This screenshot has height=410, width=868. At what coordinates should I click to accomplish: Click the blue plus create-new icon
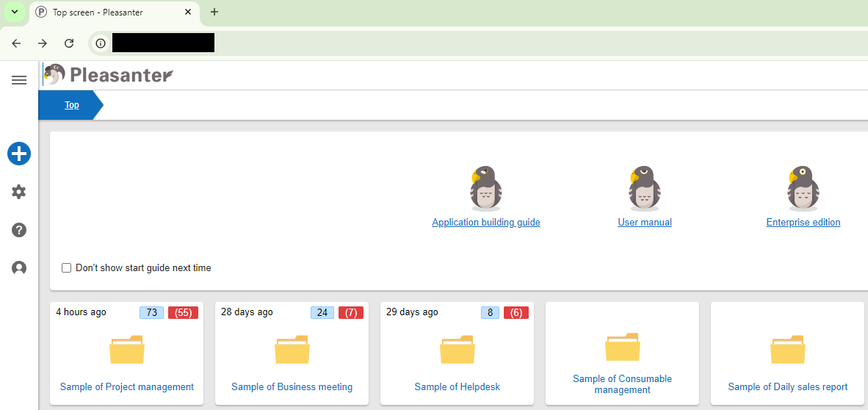pos(19,154)
